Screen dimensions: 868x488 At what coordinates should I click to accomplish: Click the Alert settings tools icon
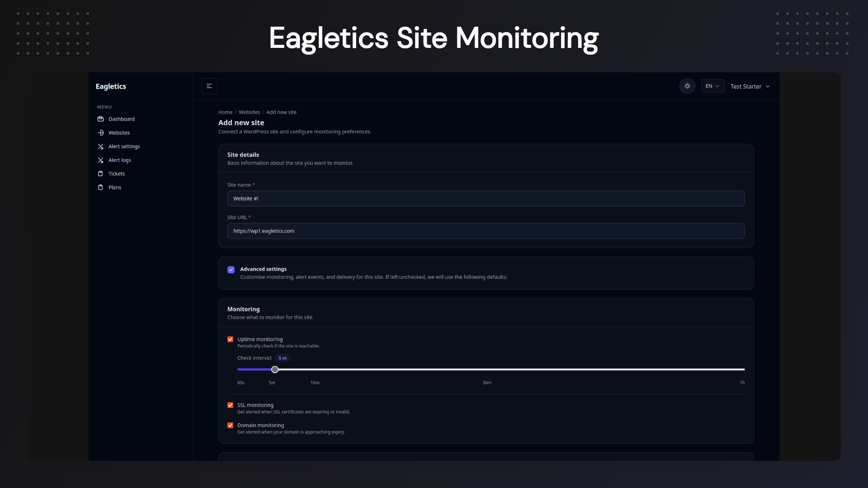click(x=100, y=146)
